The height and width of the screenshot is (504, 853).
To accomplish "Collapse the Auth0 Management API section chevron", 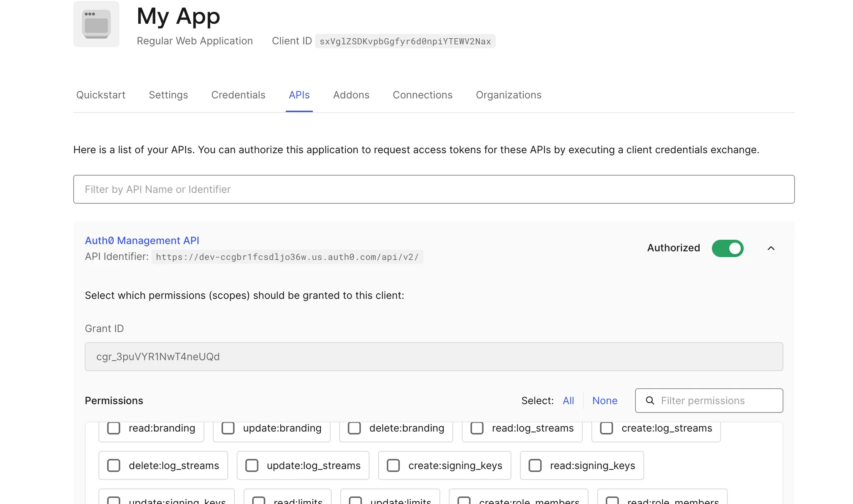I will click(771, 248).
